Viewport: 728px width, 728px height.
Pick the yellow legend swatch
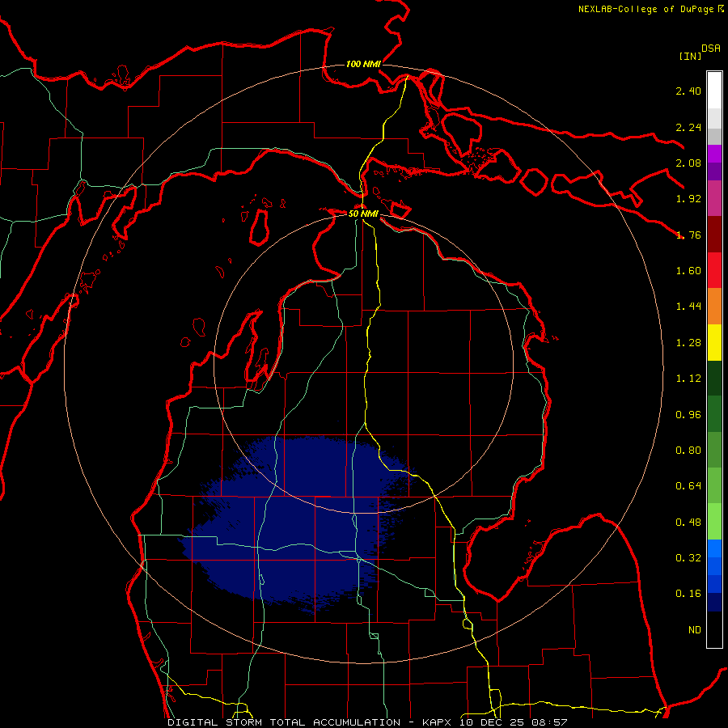714,342
